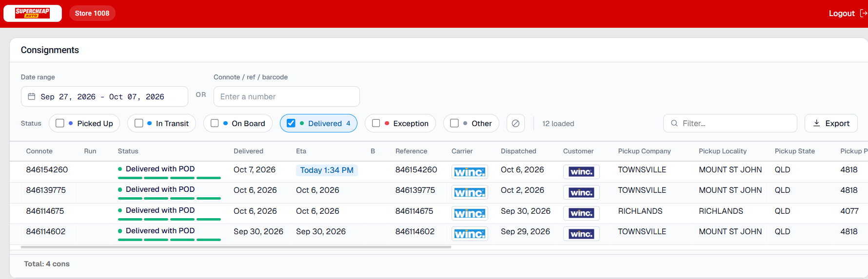Check the Picked Up status checkbox
Screen dimensions: 868x279
pos(60,123)
